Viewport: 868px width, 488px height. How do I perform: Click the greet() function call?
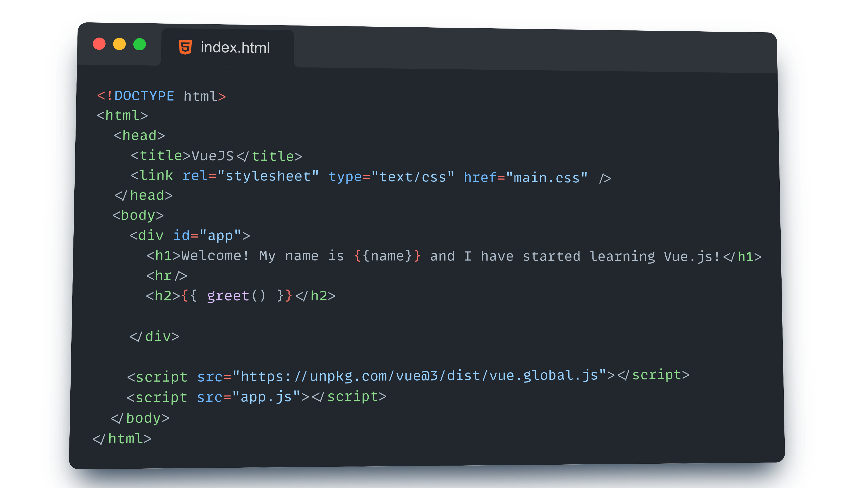[x=236, y=296]
